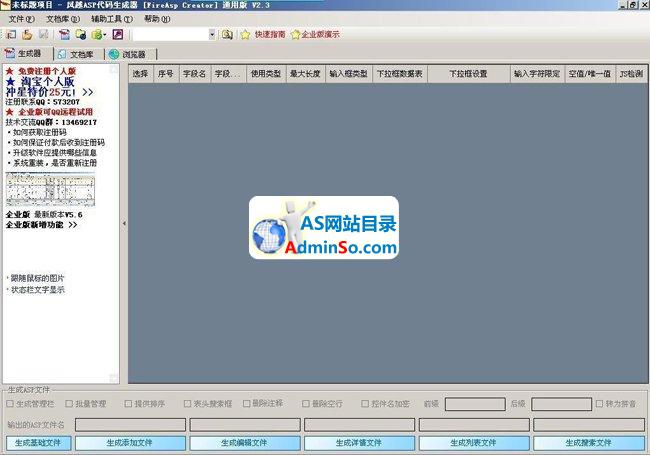
Task: Enable the 批量管理 checkbox
Action: 69,403
